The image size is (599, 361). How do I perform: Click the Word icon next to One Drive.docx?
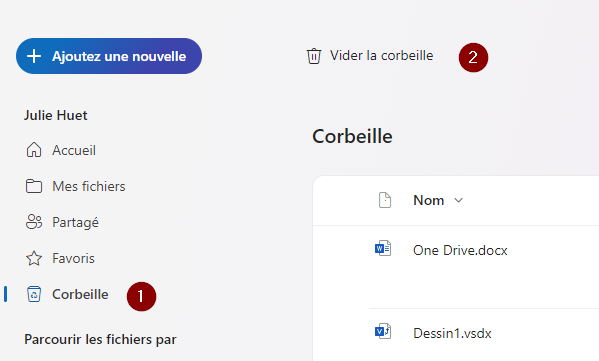[383, 249]
